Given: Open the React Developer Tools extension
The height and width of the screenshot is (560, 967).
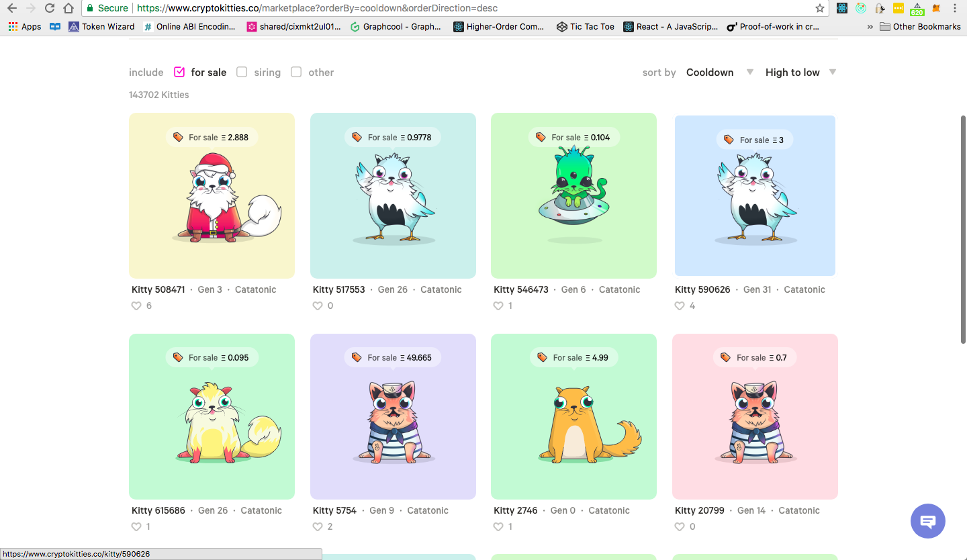Looking at the screenshot, I should pyautogui.click(x=842, y=8).
